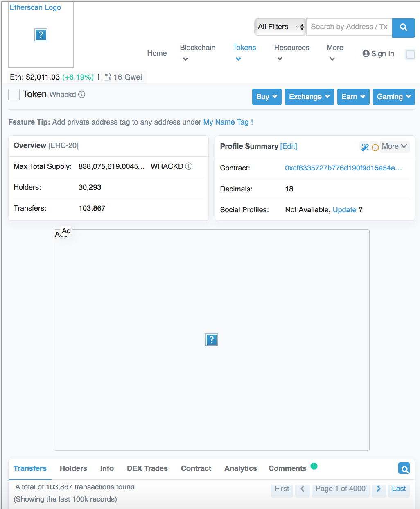Expand the Resources menu
The width and height of the screenshot is (420, 509).
click(x=292, y=53)
